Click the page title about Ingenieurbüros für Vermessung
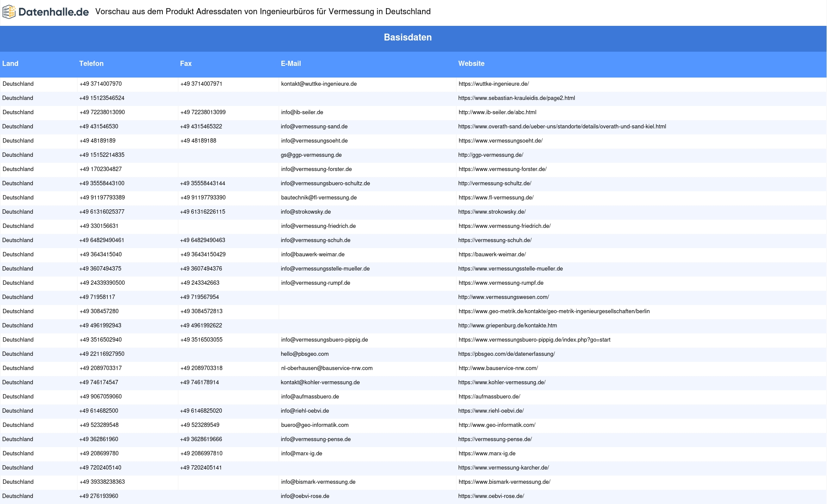Viewport: 827px width, 504px height. click(x=263, y=12)
